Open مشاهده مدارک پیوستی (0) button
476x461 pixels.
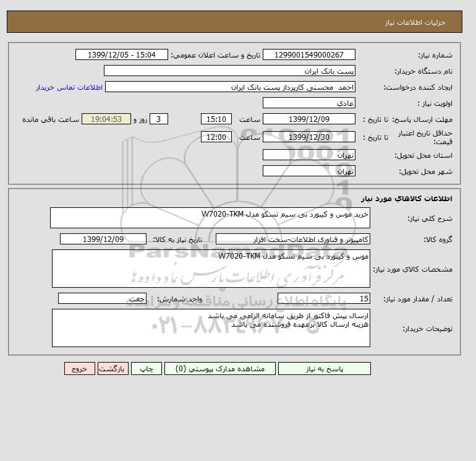(x=220, y=368)
